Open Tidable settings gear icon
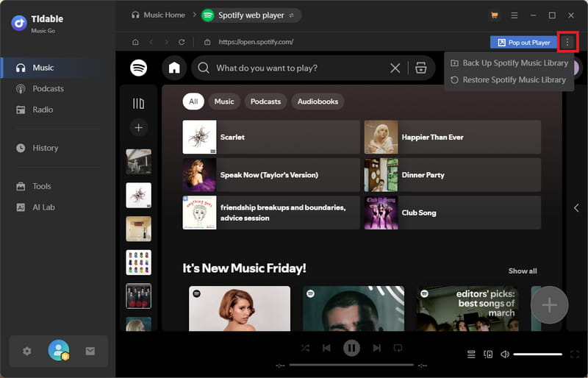Viewport: 588px width, 378px height. pyautogui.click(x=27, y=351)
